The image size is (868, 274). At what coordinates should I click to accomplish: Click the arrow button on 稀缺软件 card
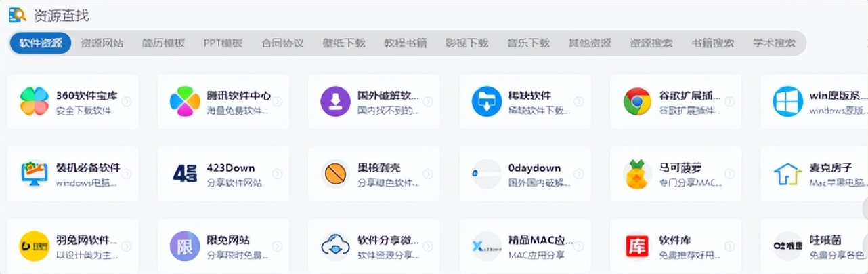(578, 102)
